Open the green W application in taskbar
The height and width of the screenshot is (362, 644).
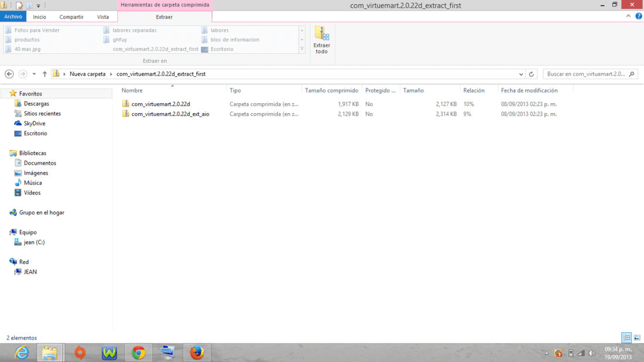coord(109,353)
